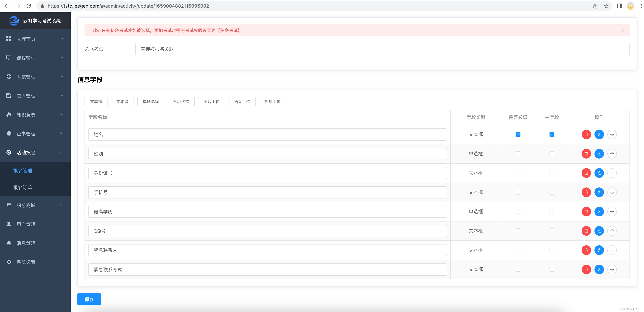Delete the 性别 field row
Viewport: 644px width, 312px height.
[x=586, y=154]
